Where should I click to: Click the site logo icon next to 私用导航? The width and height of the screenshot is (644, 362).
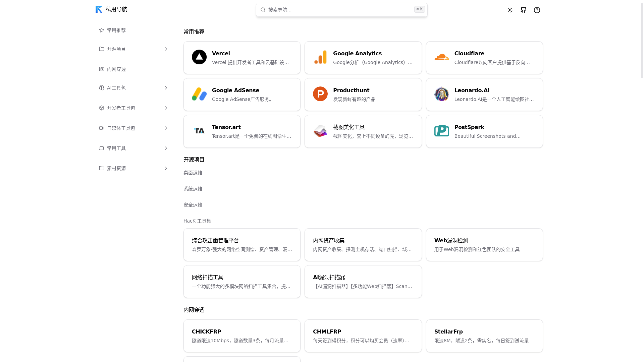point(99,9)
